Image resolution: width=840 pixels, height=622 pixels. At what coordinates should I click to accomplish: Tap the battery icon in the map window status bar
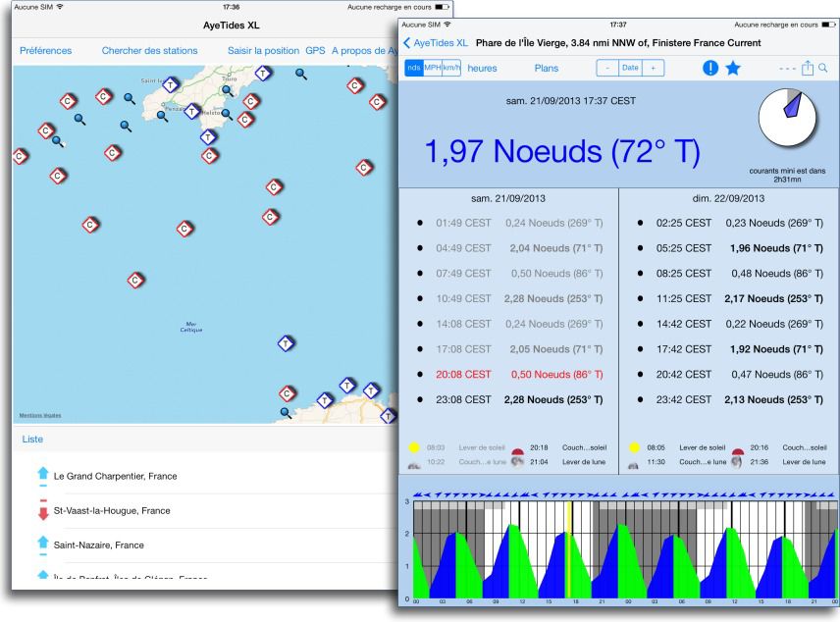[442, 7]
